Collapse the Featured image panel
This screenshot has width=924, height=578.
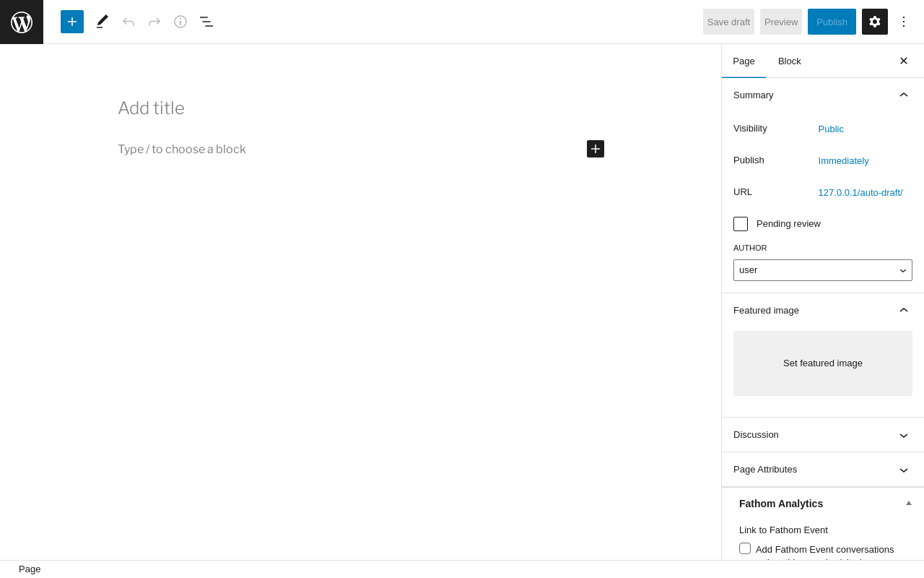(823, 310)
